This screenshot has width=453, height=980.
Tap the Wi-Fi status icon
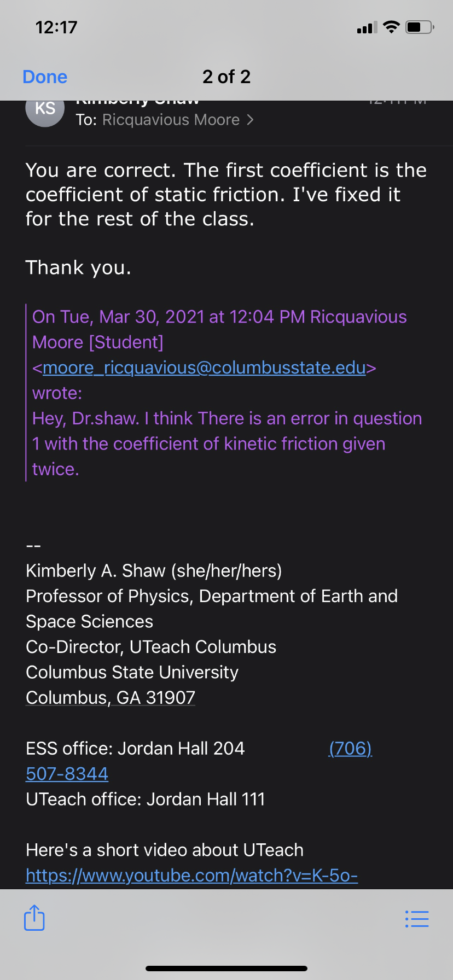pos(391,27)
